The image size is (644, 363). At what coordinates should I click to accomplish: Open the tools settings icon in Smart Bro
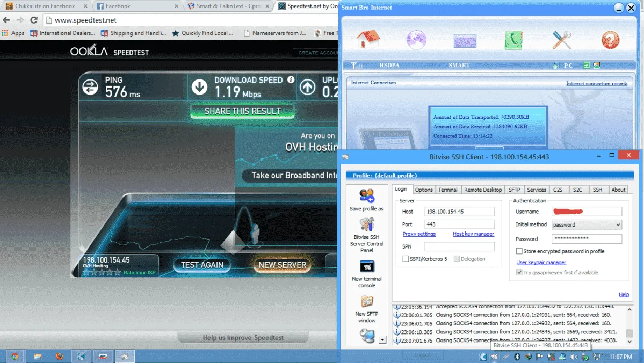561,40
